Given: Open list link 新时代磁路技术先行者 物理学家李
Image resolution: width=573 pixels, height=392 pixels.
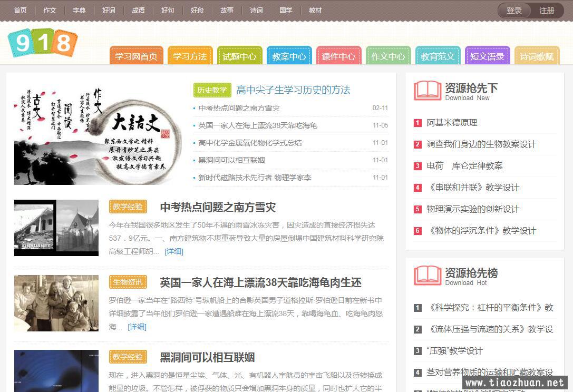Looking at the screenshot, I should (255, 178).
